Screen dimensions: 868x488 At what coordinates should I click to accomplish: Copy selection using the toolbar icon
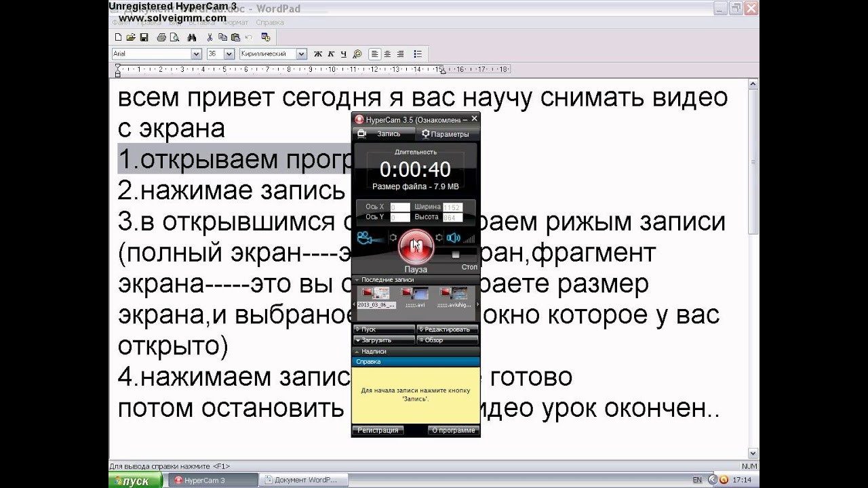[x=223, y=37]
